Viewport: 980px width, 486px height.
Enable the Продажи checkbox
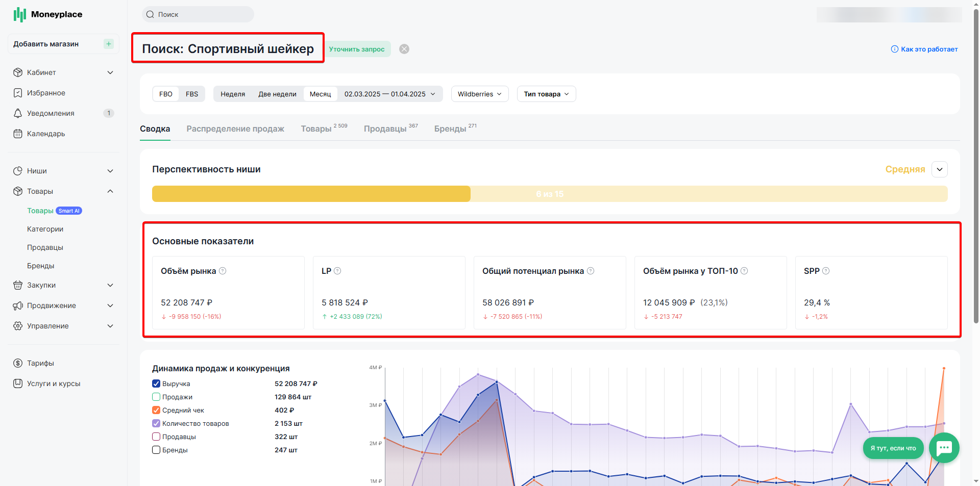coord(156,397)
